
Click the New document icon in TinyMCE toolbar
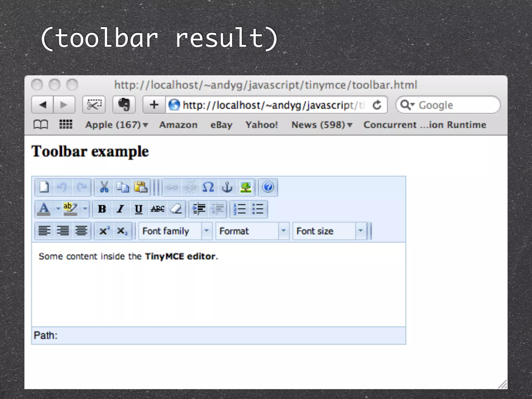(x=44, y=187)
